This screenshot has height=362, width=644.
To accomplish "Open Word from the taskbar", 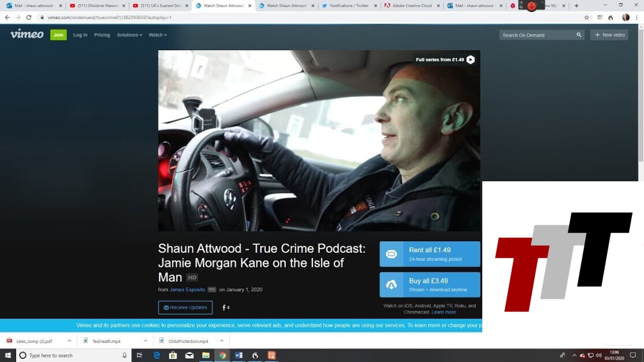I will point(239,356).
